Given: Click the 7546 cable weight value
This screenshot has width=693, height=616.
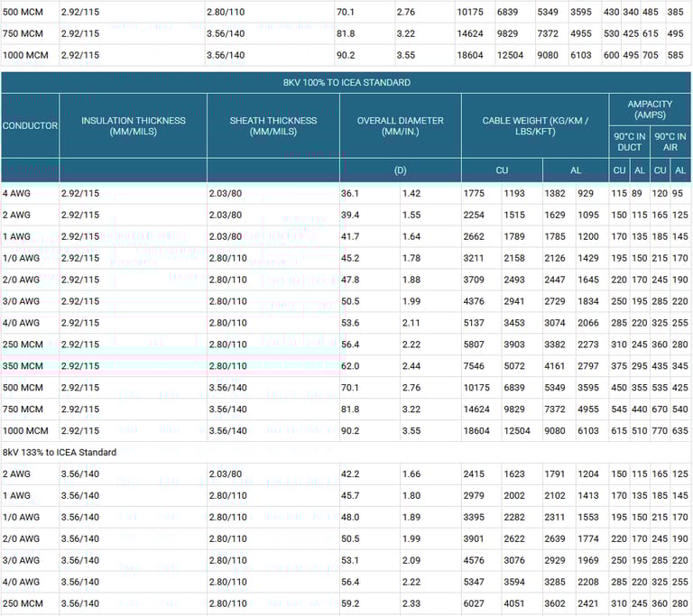Looking at the screenshot, I should pos(475,366).
